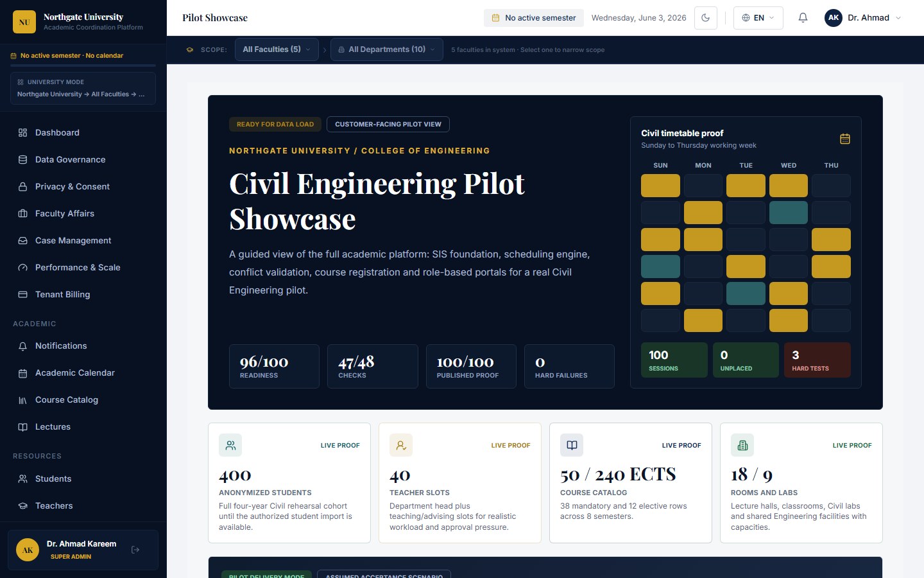Click the 96/100 Readiness stat card
This screenshot has height=578, width=924.
(274, 367)
